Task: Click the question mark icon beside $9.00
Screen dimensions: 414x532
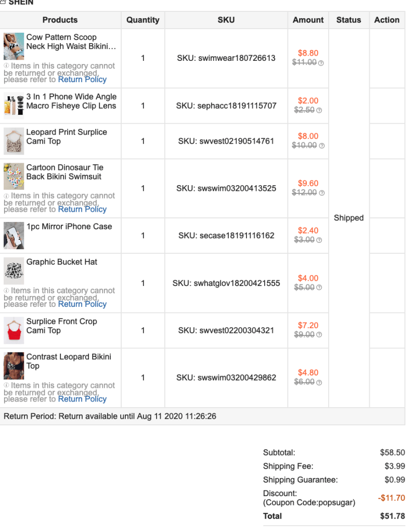Action: point(319,335)
